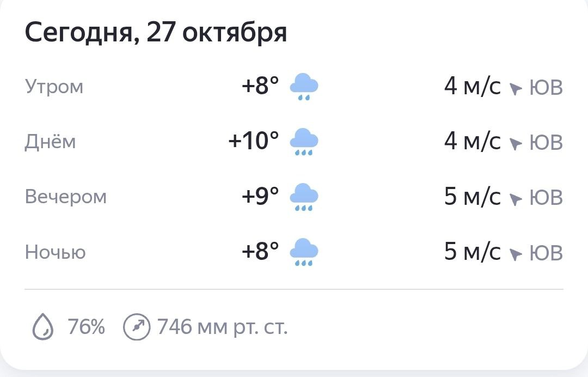Click the daytime rain cloud icon

304,142
